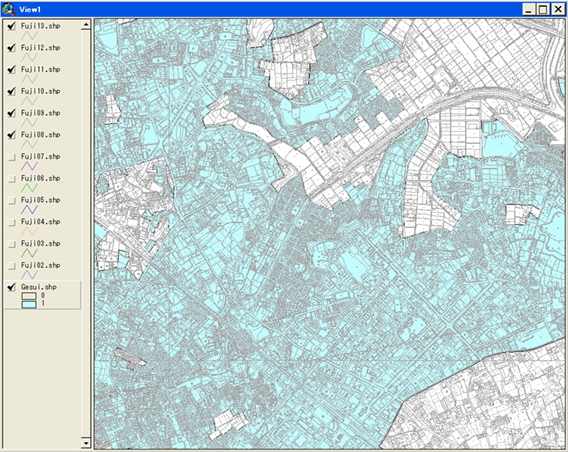The width and height of the screenshot is (568, 452).
Task: Click the Fuji13.shp line symbol icon
Action: 29,36
